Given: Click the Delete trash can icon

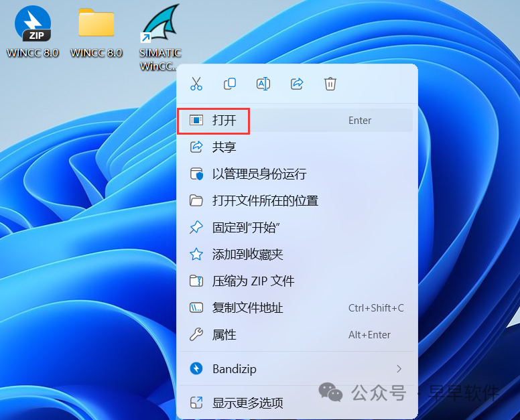Looking at the screenshot, I should [330, 84].
